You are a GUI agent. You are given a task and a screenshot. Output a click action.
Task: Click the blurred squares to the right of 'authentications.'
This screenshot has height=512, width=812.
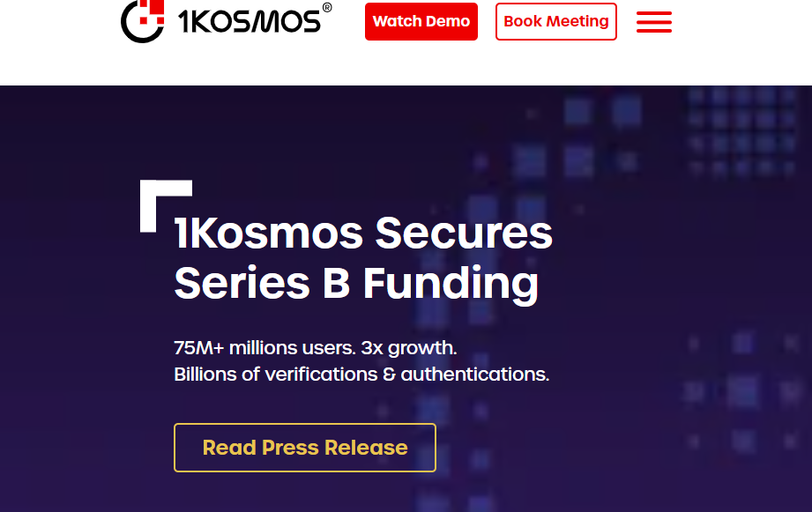[x=741, y=393]
